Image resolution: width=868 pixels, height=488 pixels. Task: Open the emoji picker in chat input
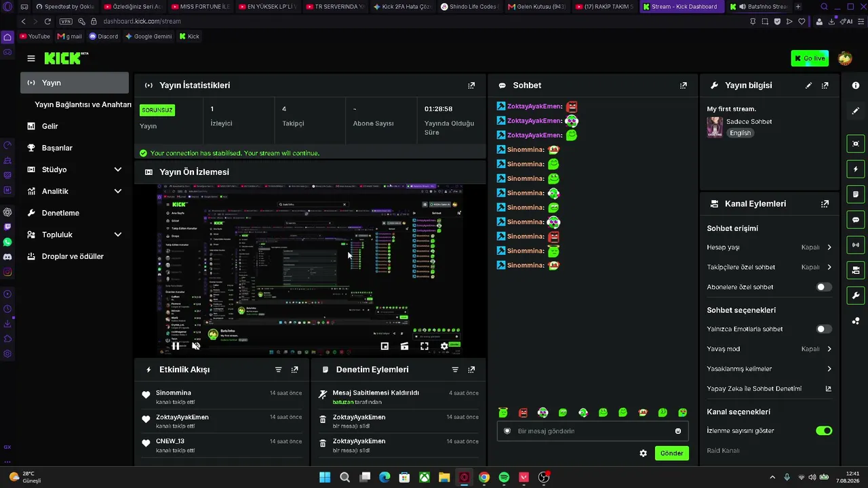[678, 431]
